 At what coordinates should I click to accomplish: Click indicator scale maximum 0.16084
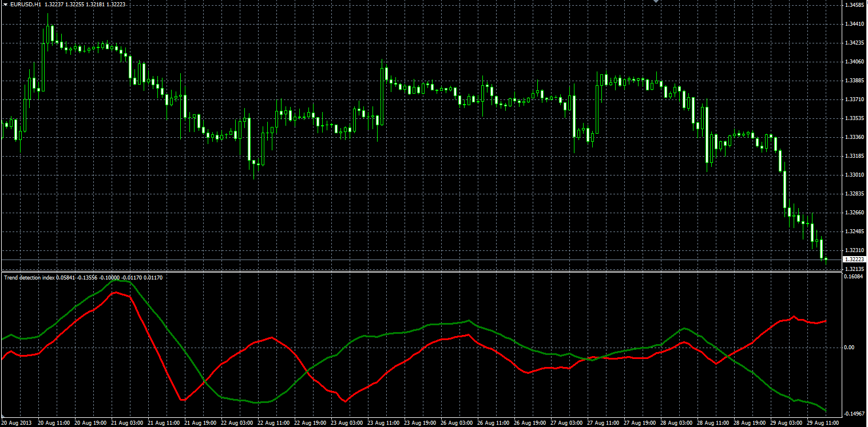854,277
